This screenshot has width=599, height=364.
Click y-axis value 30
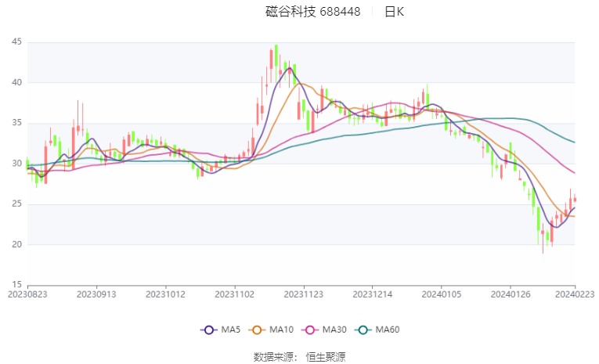point(16,164)
